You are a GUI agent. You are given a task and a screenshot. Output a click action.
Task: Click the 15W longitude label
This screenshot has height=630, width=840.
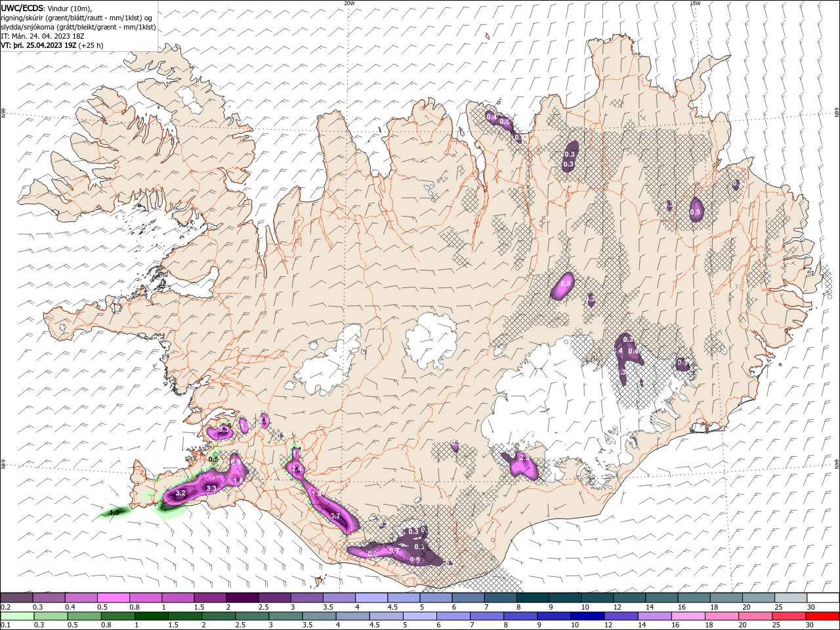[695, 3]
